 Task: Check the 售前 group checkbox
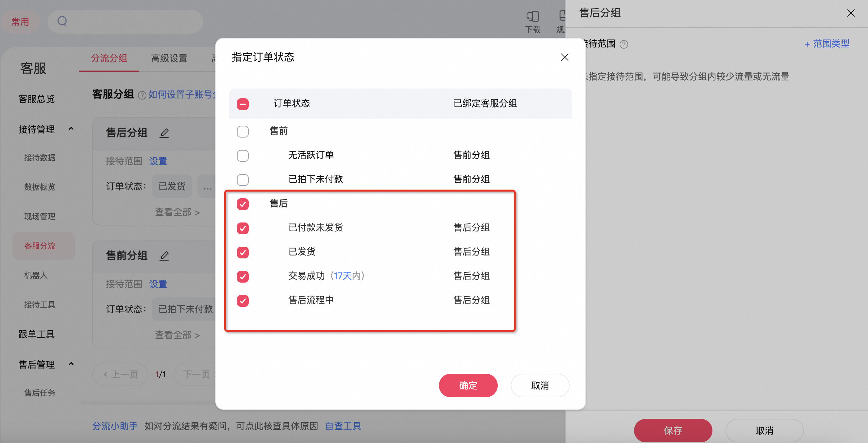pyautogui.click(x=242, y=131)
